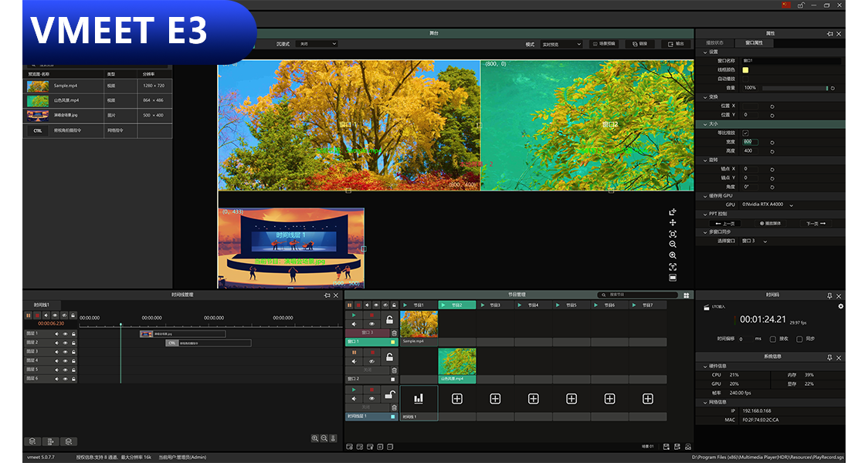868x463 pixels.
Task: Reset the 宽度 value with reset icon
Action: point(772,142)
